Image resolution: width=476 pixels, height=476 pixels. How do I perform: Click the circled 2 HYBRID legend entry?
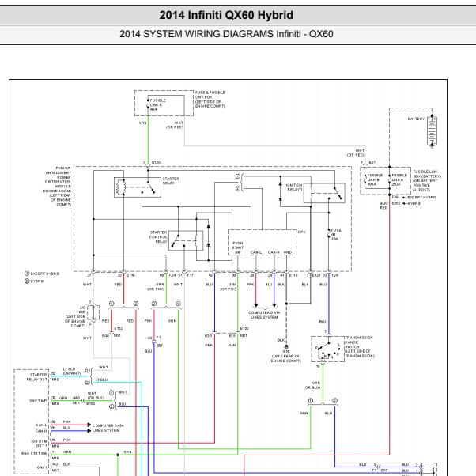(x=34, y=281)
